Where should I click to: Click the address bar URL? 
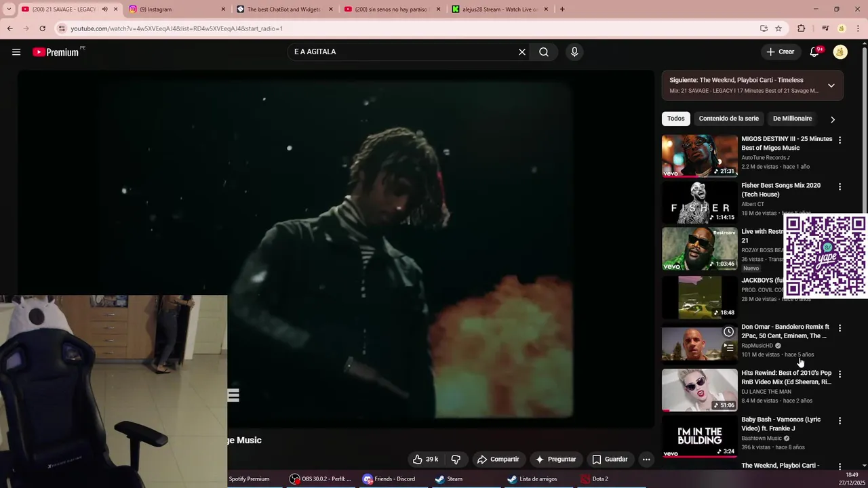[x=176, y=28]
